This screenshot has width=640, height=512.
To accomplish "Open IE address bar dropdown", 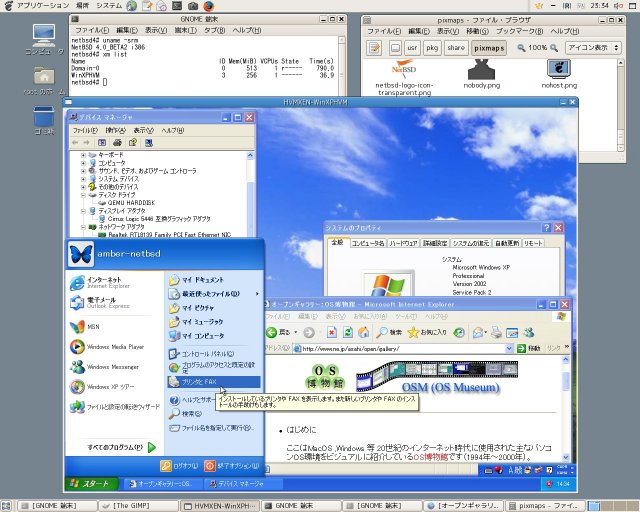I will [x=509, y=348].
